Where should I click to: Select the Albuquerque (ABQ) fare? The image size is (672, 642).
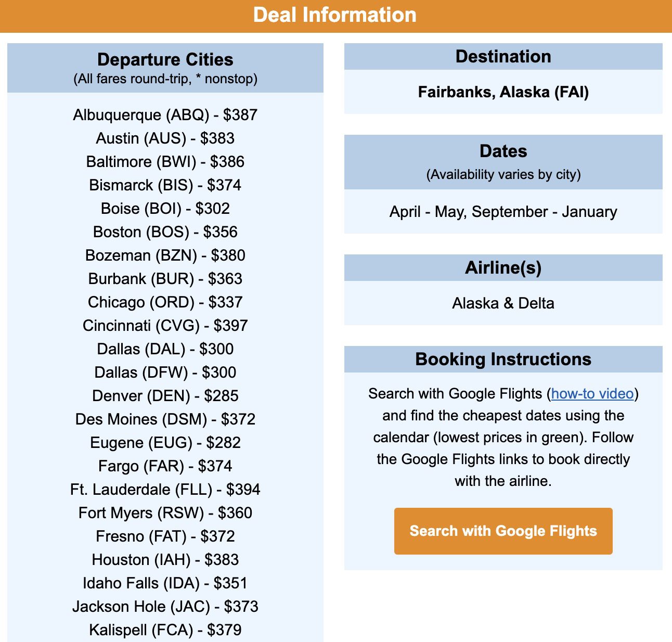pos(165,114)
